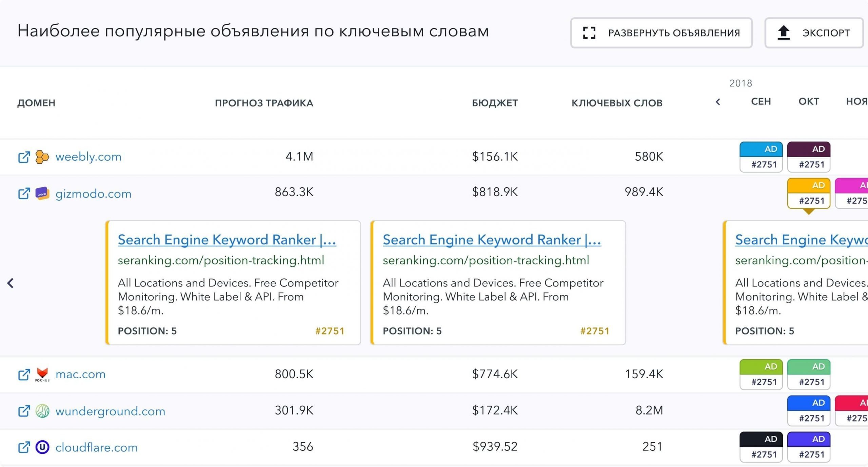This screenshot has width=868, height=467.
Task: Click cloudflare.com traffic value 356
Action: pos(303,447)
